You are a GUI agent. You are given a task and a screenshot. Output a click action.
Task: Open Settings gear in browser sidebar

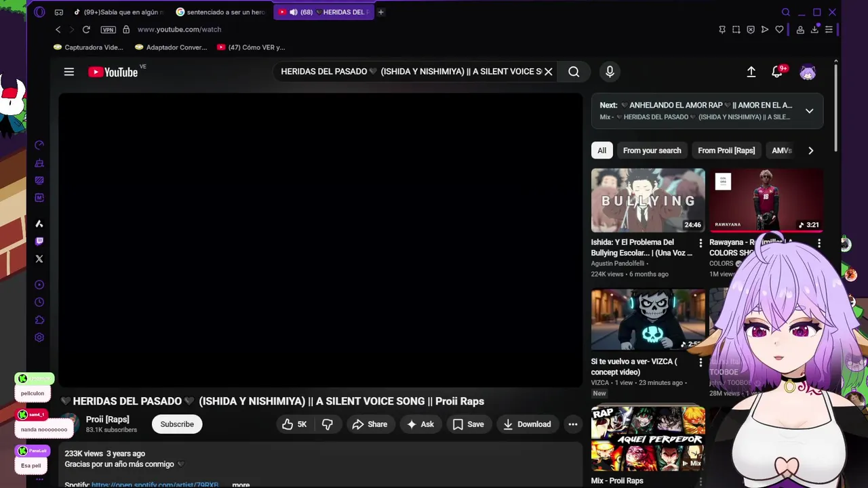39,338
